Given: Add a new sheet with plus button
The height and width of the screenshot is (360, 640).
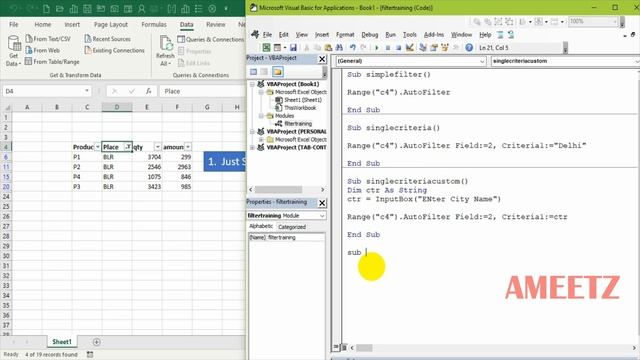Looking at the screenshot, I should 96,342.
